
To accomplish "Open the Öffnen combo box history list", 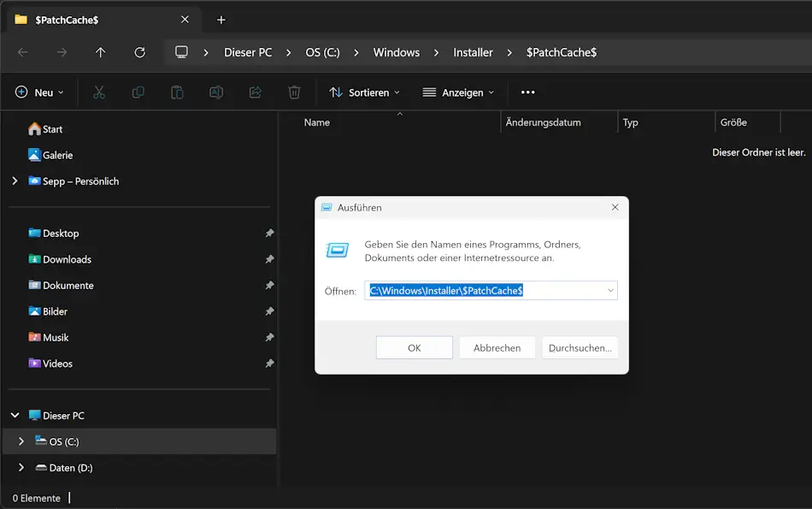I will (609, 290).
